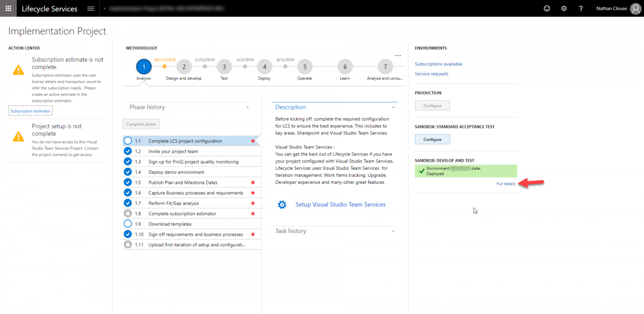The height and width of the screenshot is (314, 644).
Task: Open settings gear in top bar
Action: tap(563, 8)
